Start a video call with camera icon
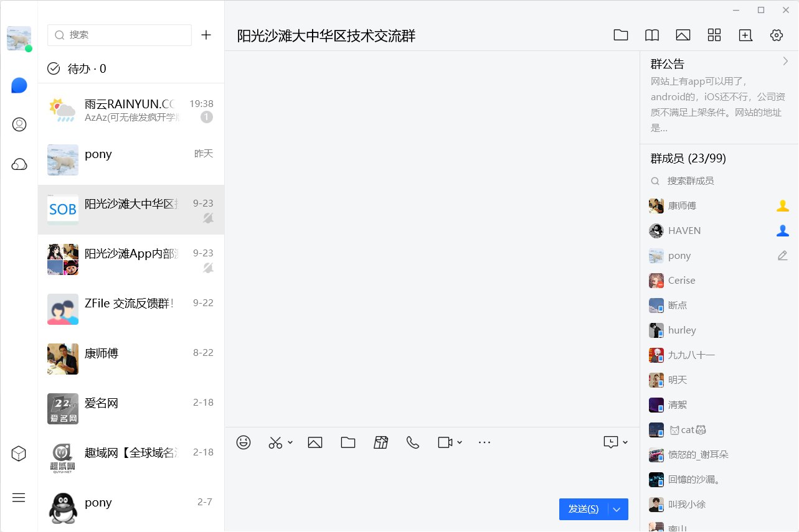This screenshot has width=799, height=532. pyautogui.click(x=445, y=442)
